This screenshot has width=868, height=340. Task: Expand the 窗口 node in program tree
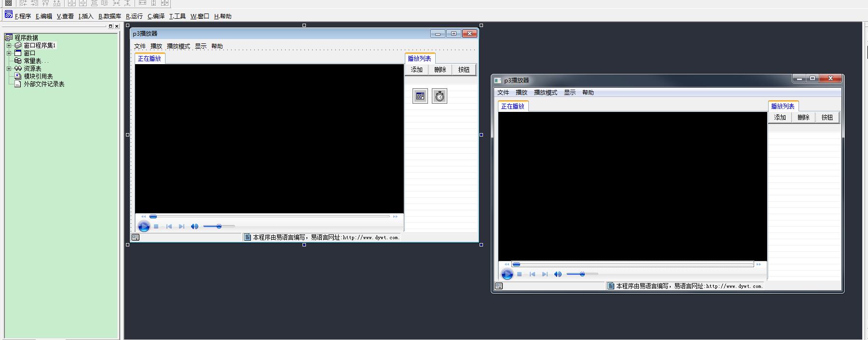tap(9, 53)
